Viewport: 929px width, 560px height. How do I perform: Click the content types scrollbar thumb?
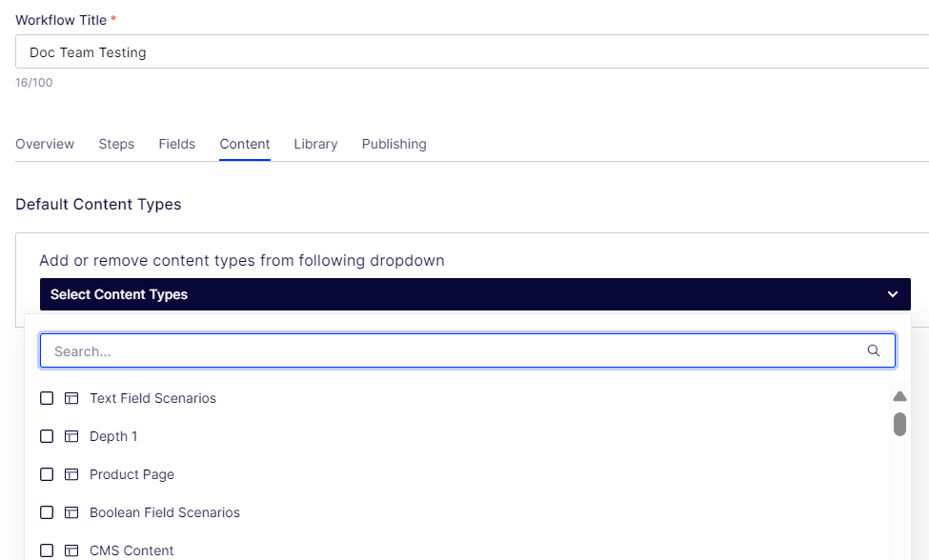900,425
